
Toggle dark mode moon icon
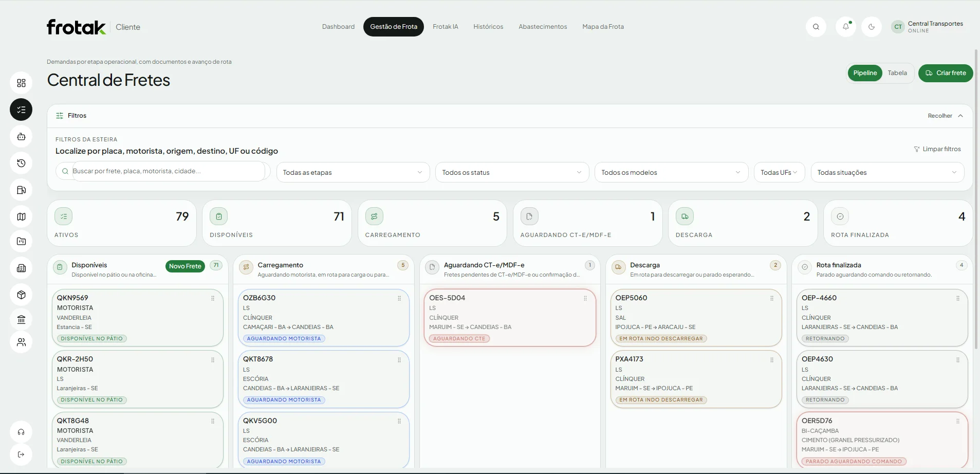[872, 27]
